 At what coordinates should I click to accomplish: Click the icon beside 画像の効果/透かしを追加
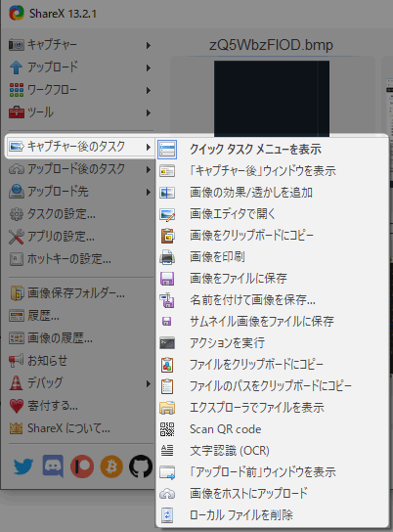coord(167,193)
